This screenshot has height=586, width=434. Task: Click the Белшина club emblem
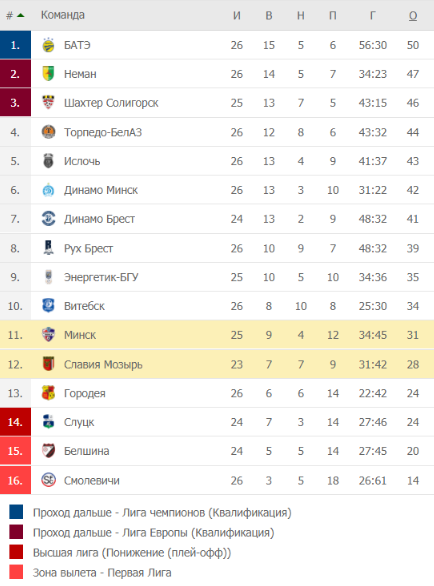click(x=48, y=451)
